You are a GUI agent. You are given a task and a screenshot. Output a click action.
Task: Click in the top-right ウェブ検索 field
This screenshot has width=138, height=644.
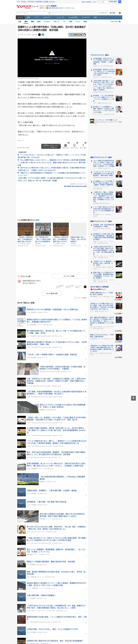103,2
